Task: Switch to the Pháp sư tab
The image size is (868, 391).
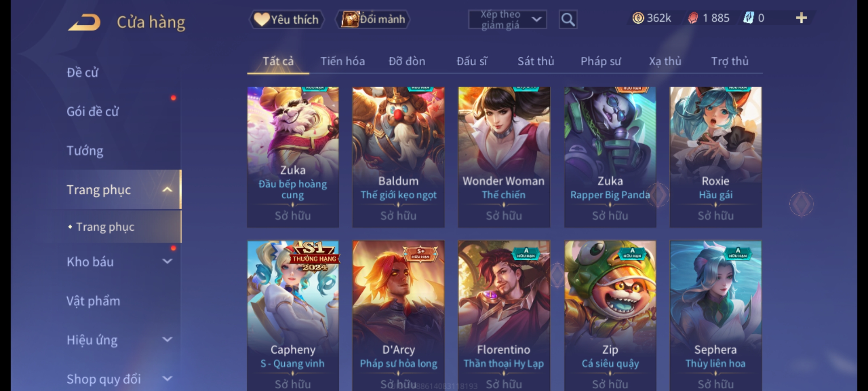Action: pos(601,61)
